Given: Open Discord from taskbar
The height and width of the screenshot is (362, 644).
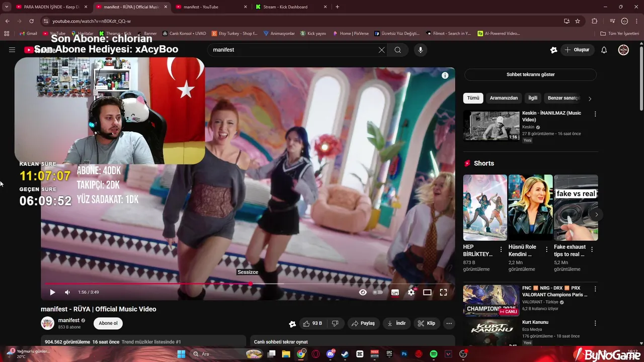Looking at the screenshot, I should (x=331, y=354).
